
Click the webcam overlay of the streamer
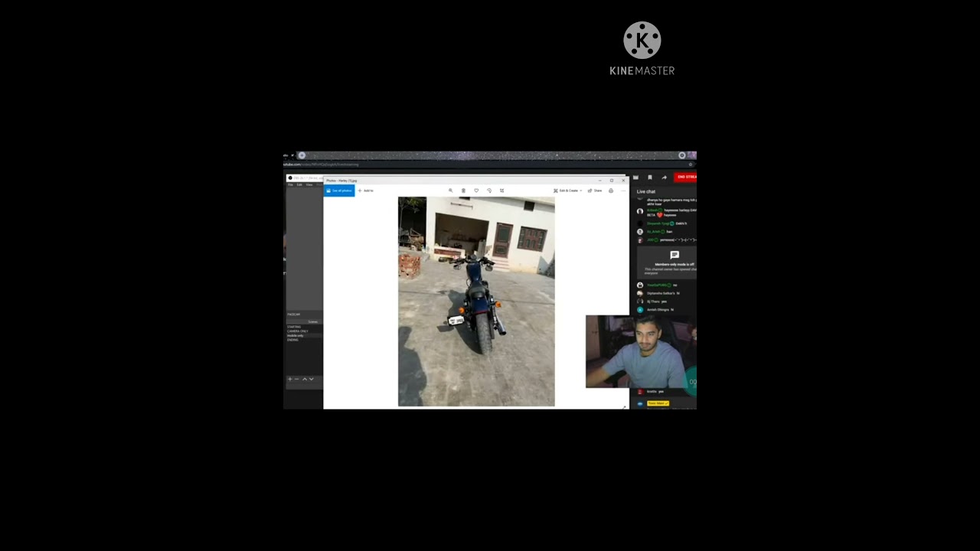(x=641, y=351)
